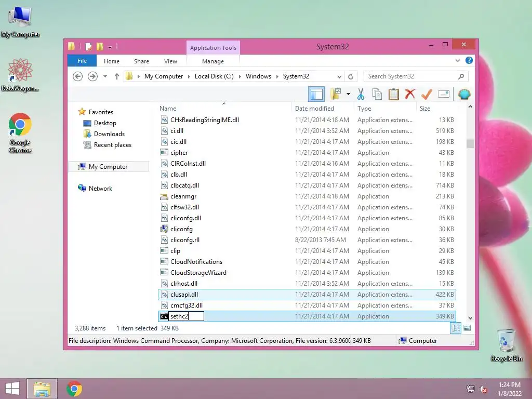Click the network tray icon

pyautogui.click(x=471, y=389)
